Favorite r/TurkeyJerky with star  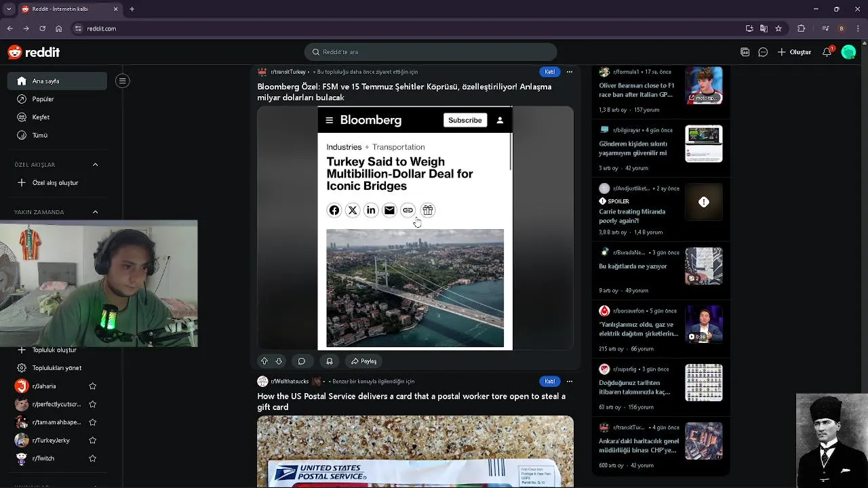93,441
